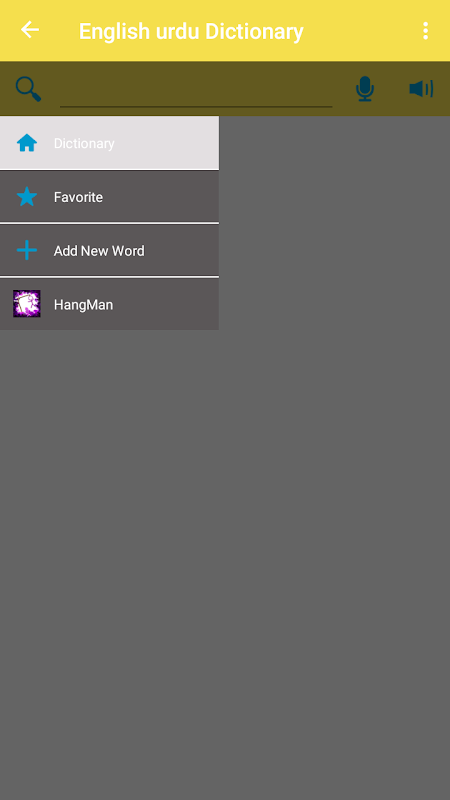The height and width of the screenshot is (800, 450).
Task: Click empty space right of Favorite text
Action: 161,197
